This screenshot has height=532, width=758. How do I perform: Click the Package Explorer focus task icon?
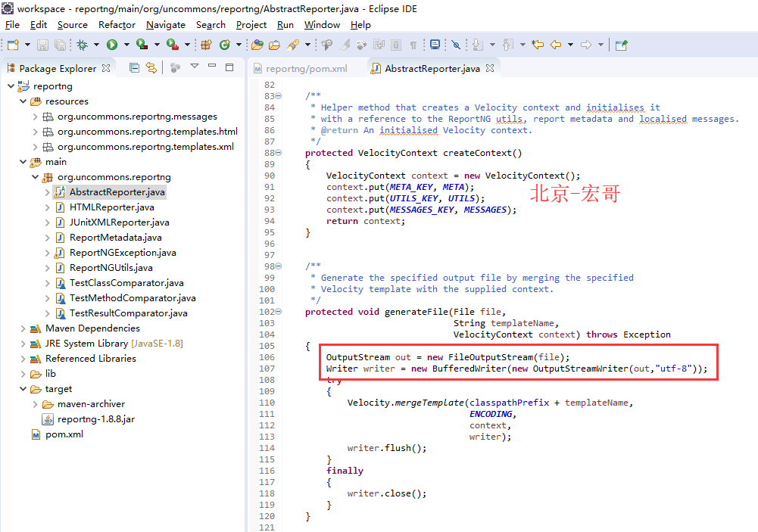[x=175, y=67]
